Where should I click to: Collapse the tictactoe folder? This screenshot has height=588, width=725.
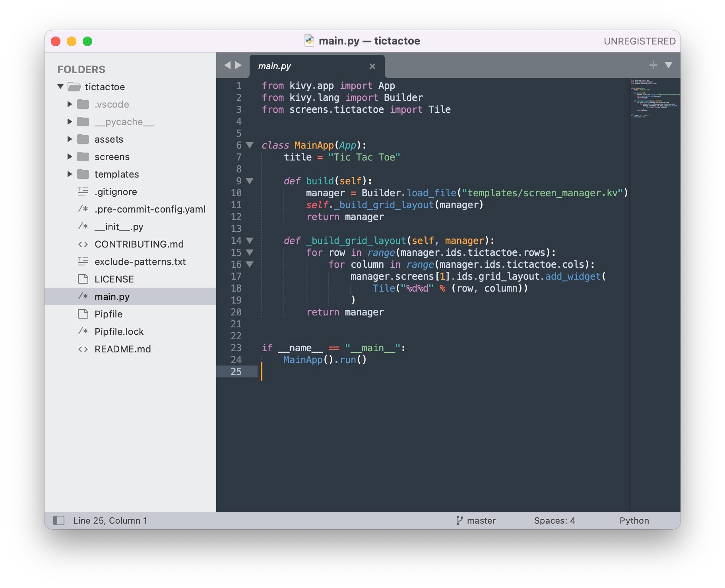[x=60, y=87]
